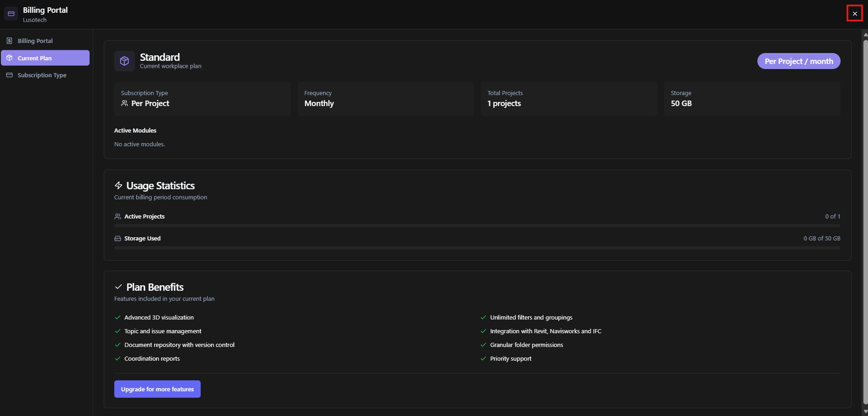Click the check beside Unlimited filters and groupings
Screen dimensions: 868x416
(483, 317)
